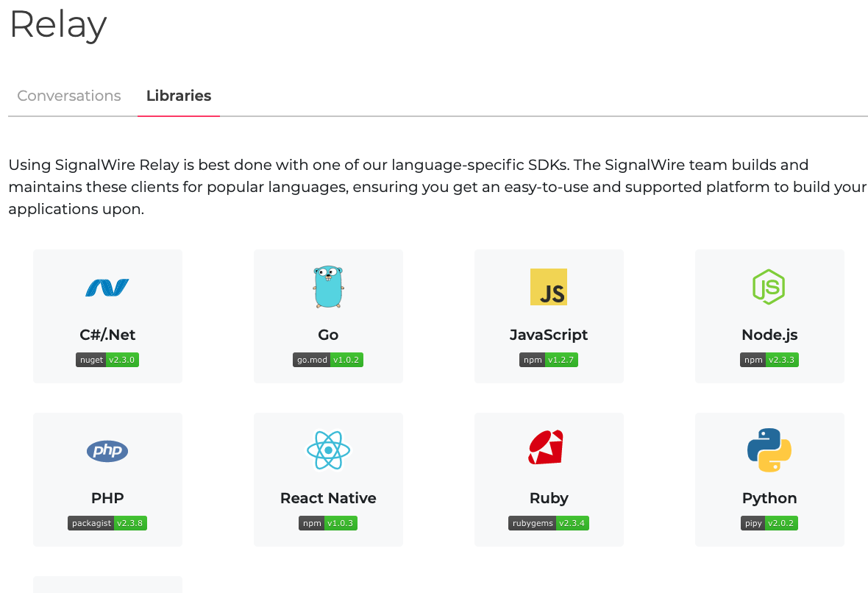The height and width of the screenshot is (593, 868).
Task: Click the Ruby gem logo icon
Action: click(x=546, y=447)
